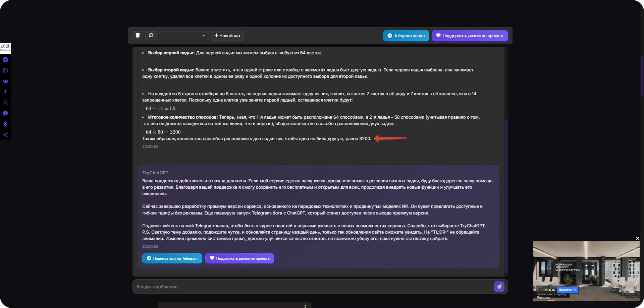Open more share options in the sidebar

pyautogui.click(x=5, y=135)
